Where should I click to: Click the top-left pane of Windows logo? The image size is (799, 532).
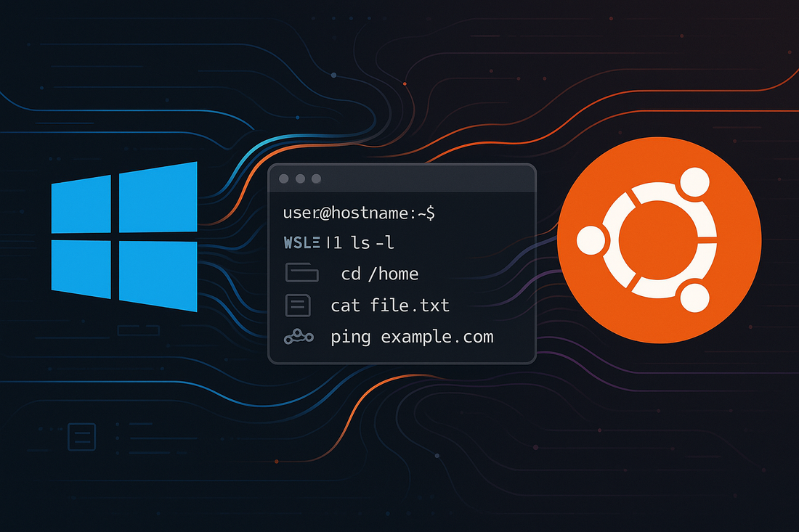81,205
